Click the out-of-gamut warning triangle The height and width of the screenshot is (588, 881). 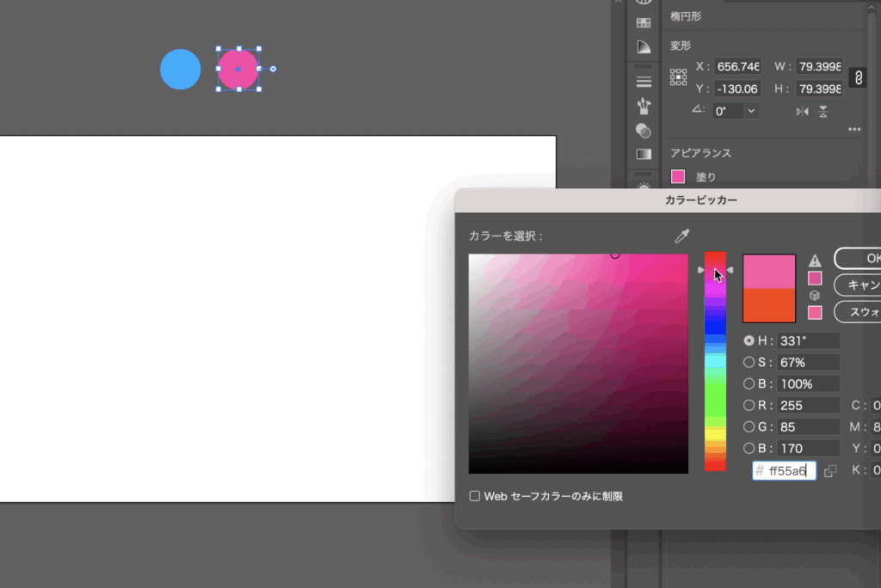pos(815,261)
